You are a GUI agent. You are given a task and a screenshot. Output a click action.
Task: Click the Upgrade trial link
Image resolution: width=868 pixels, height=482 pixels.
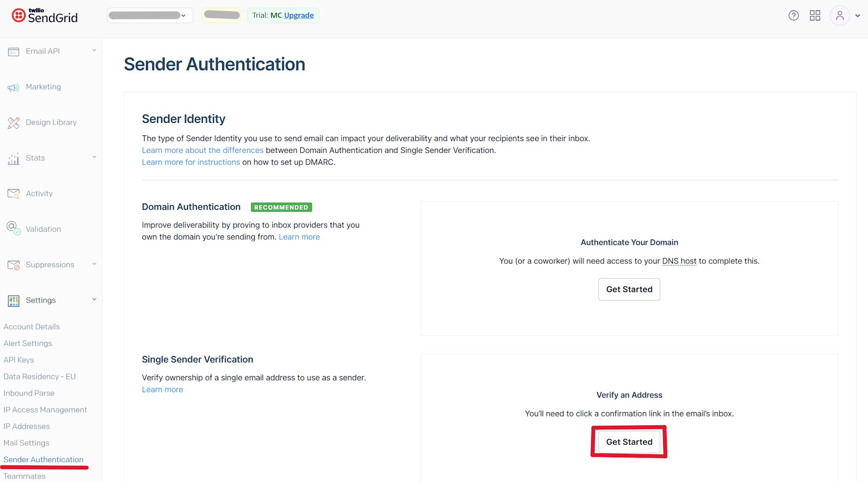tap(299, 15)
